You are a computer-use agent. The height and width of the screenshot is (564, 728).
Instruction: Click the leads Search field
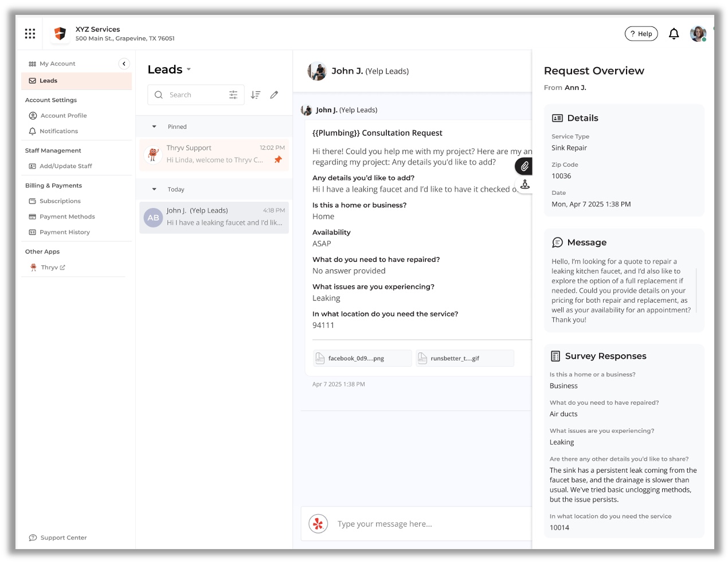[x=195, y=95]
